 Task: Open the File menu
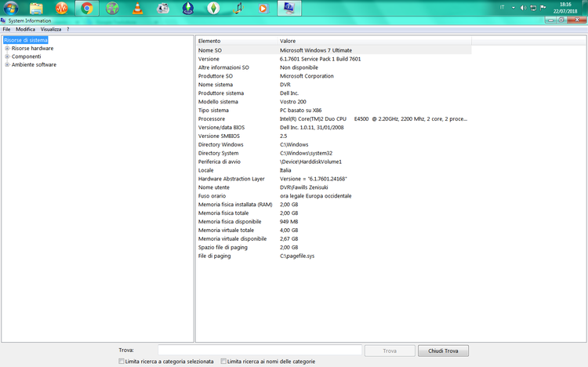coord(6,29)
